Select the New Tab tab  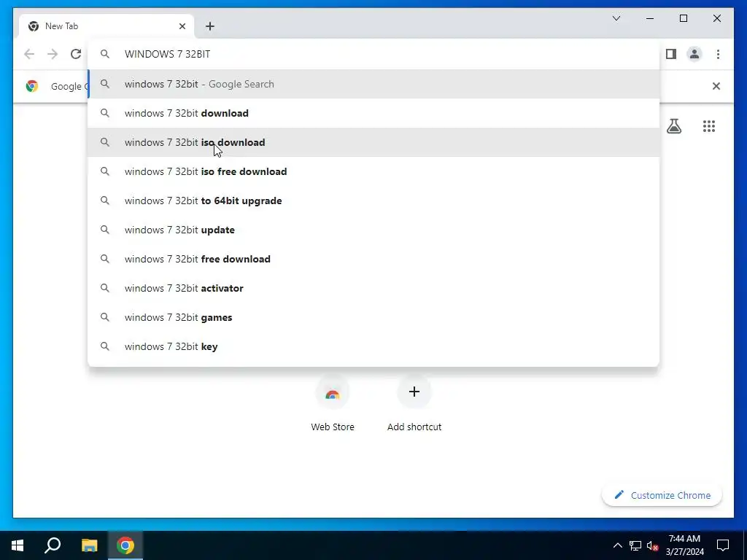106,26
